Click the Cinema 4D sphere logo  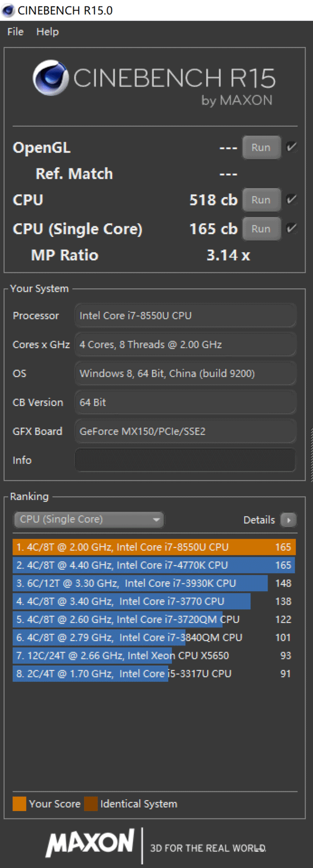click(51, 78)
